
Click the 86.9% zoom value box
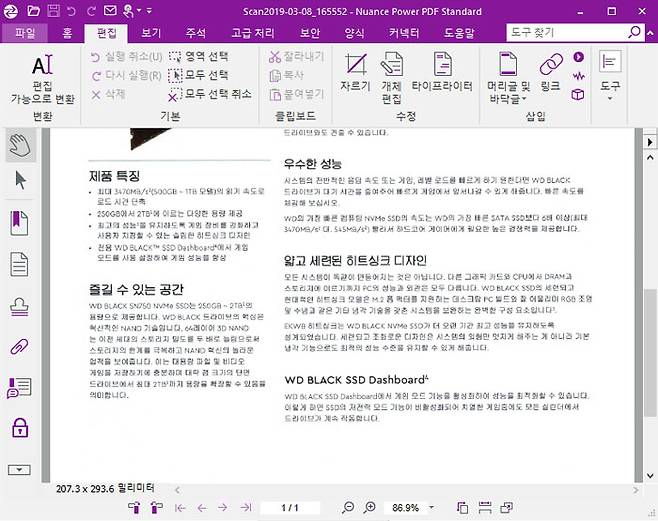(405, 508)
